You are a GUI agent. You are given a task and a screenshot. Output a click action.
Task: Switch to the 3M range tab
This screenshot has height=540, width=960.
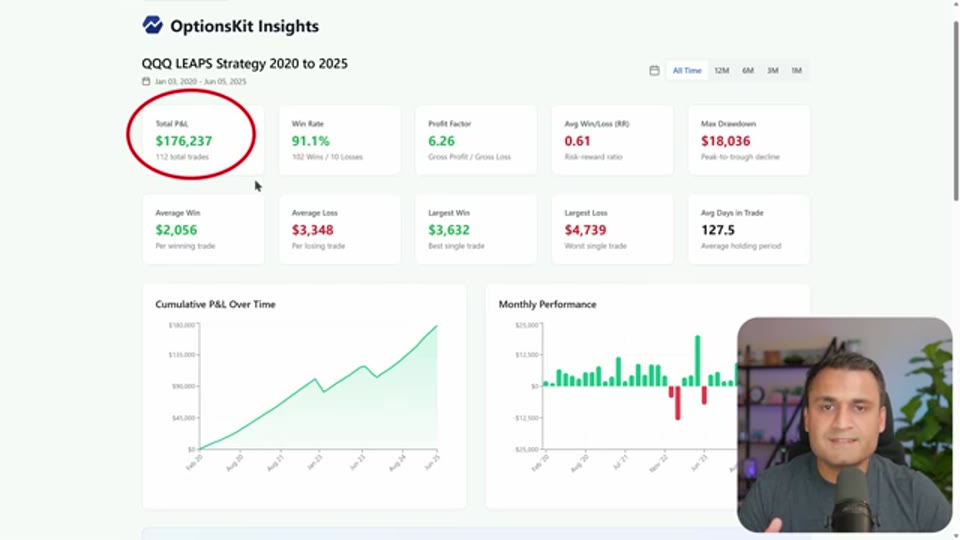click(x=773, y=70)
